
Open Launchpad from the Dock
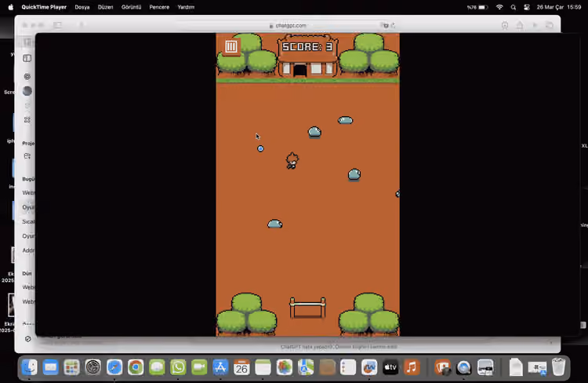(71, 367)
